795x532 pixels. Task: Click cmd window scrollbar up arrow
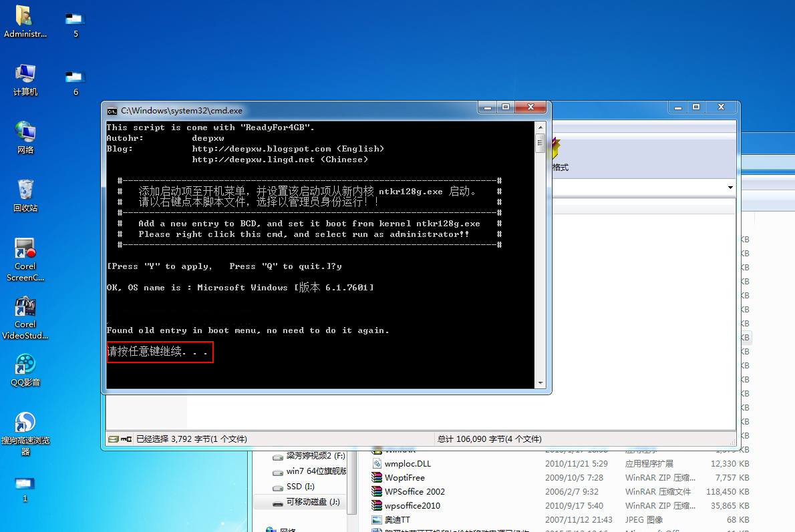click(540, 127)
